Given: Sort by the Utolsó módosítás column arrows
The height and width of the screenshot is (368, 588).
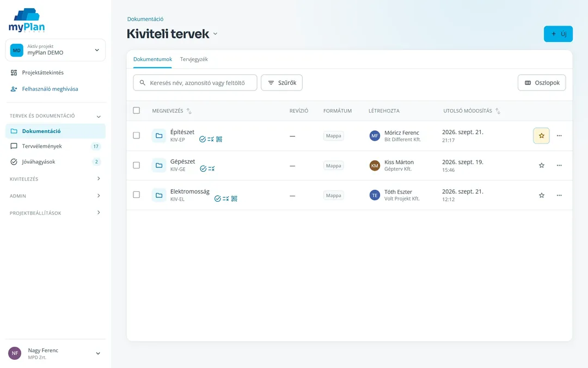Looking at the screenshot, I should click(498, 111).
